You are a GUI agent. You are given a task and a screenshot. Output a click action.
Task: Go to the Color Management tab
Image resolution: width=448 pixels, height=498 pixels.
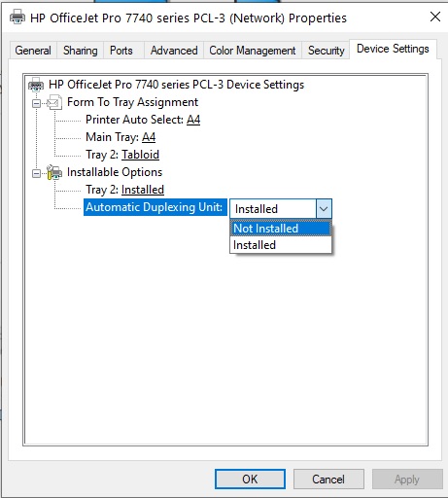pyautogui.click(x=253, y=51)
